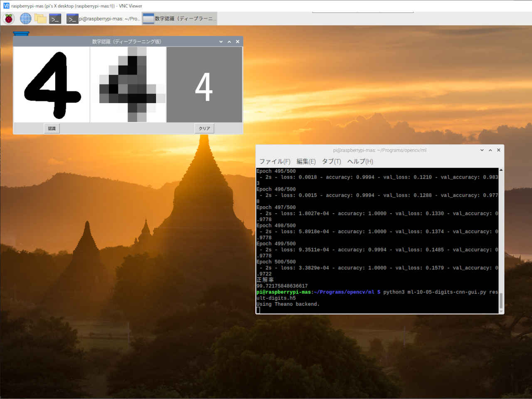
Task: Open the ヘルプ(H) menu in terminal
Action: (360, 161)
